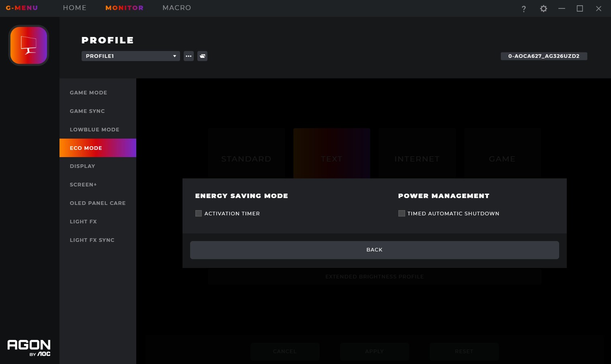This screenshot has height=364, width=611.
Task: Click the G-MENU logo
Action: pos(22,8)
